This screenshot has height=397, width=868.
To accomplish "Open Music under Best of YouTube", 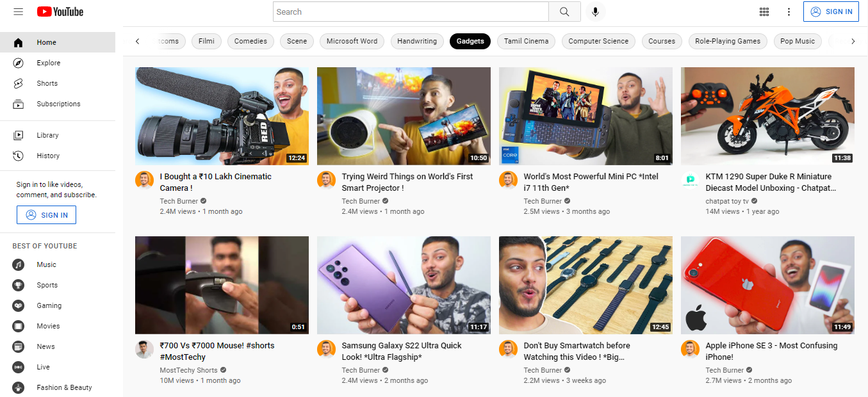I will click(x=58, y=264).
